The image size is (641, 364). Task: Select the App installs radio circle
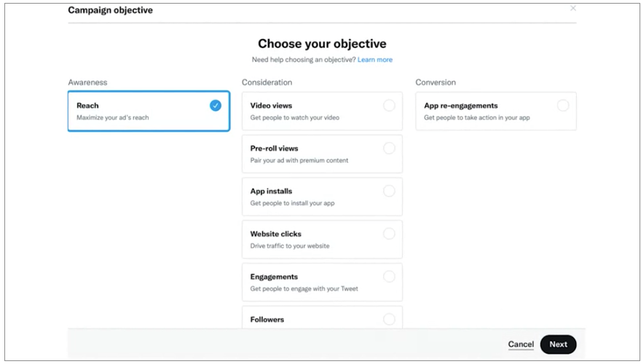(x=389, y=191)
